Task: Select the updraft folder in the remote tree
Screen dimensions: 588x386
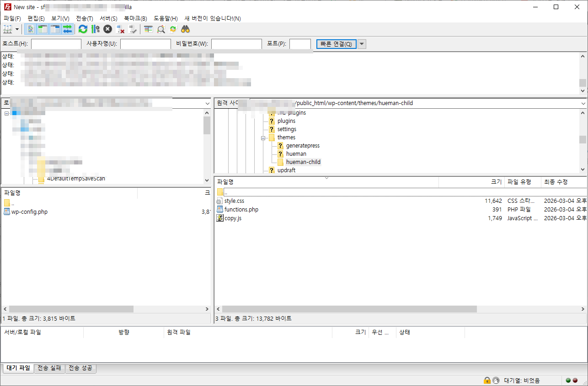Action: (286, 170)
